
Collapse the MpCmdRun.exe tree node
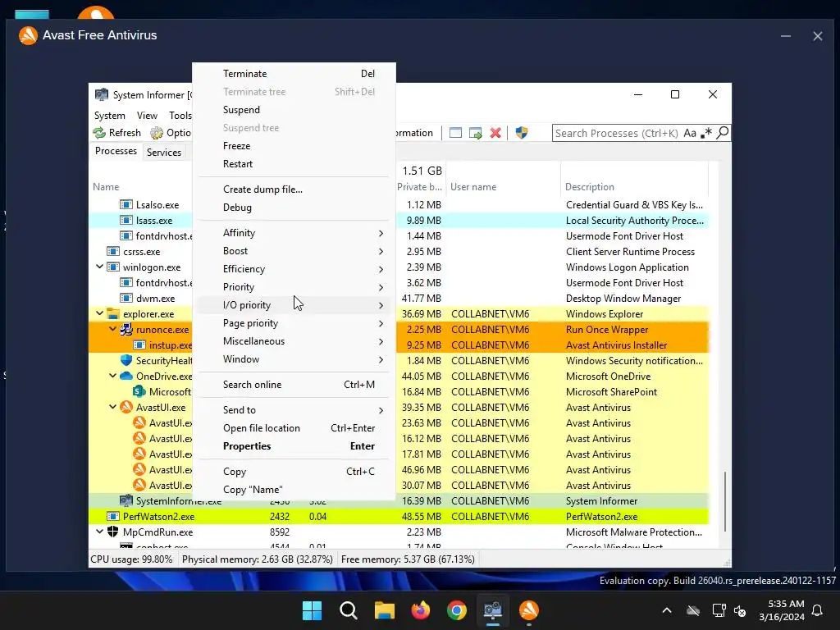(x=99, y=532)
